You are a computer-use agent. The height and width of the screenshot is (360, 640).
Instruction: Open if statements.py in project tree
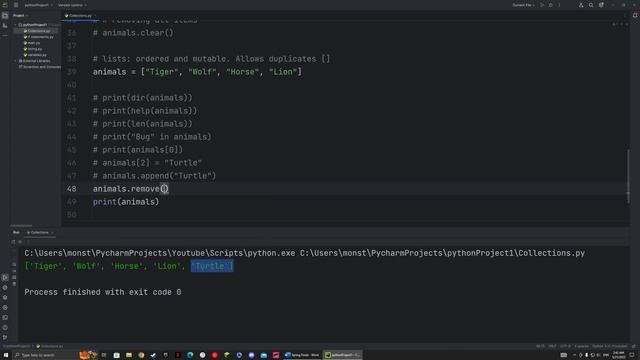(38, 37)
